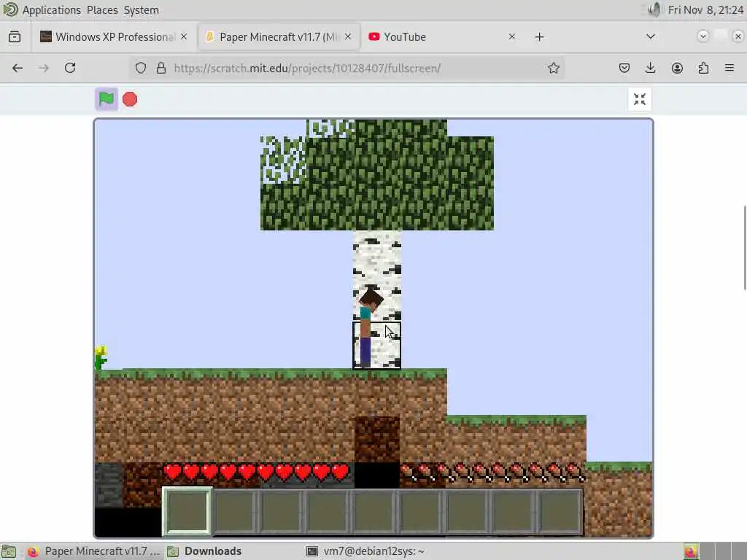This screenshot has width=747, height=560.
Task: Click the birch tree leaves
Action: (376, 183)
